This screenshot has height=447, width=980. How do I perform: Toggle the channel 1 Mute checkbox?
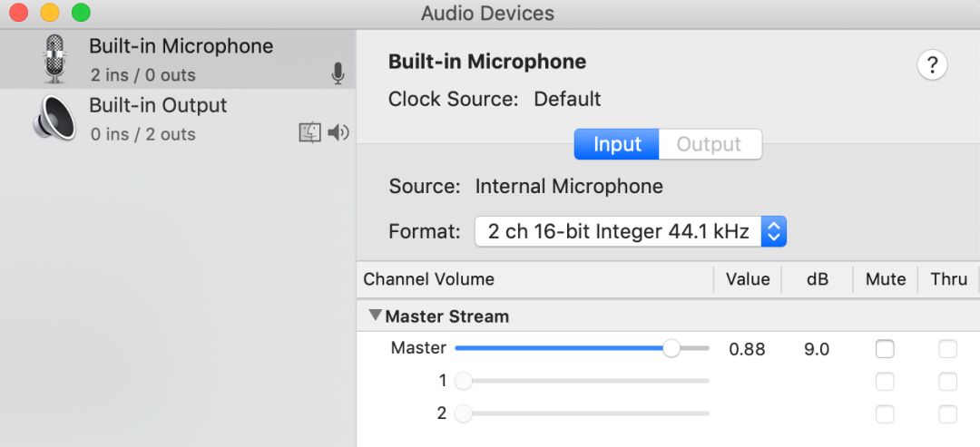(x=885, y=382)
